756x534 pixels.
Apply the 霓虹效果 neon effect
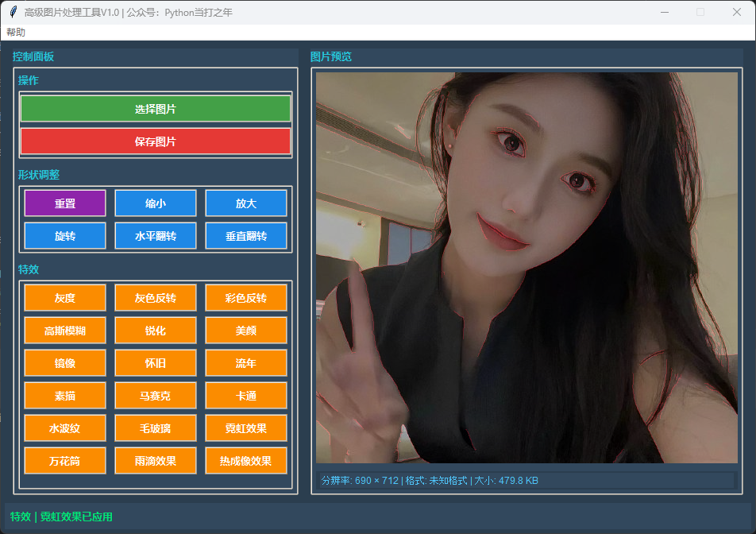[246, 428]
